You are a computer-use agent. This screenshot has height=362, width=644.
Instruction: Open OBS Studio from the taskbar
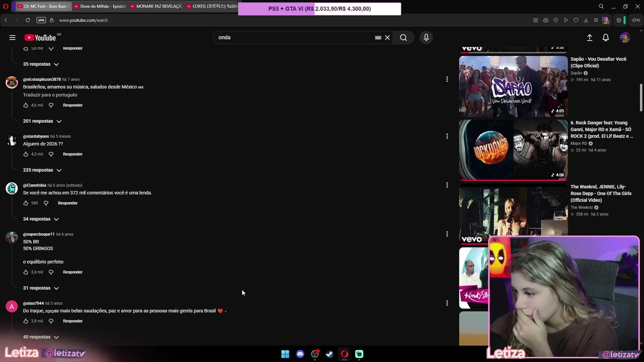coord(315,354)
